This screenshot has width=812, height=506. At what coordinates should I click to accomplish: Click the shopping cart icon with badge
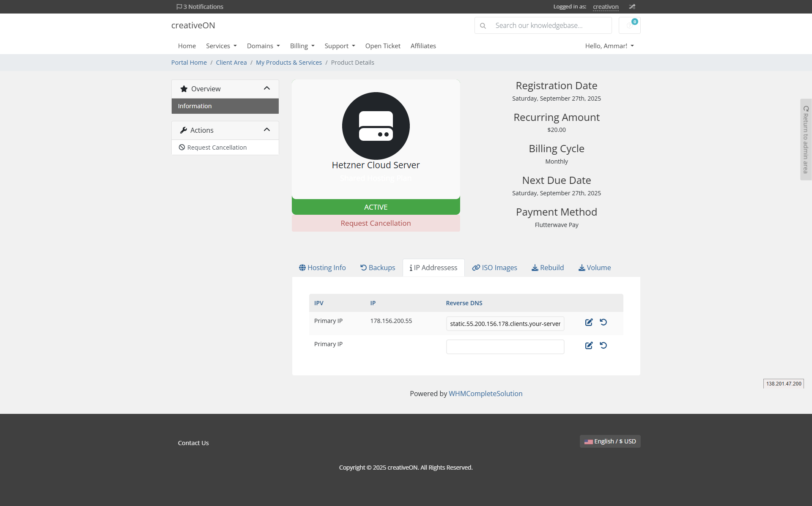[629, 25]
